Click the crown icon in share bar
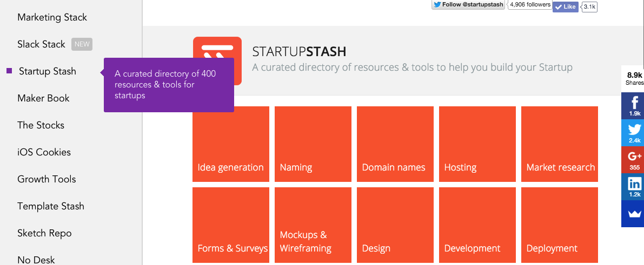 pos(633,214)
